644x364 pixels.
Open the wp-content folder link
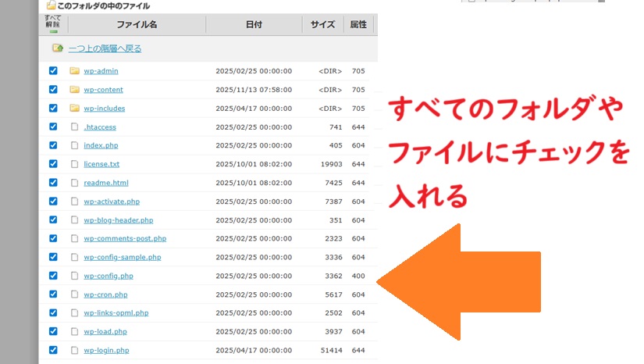click(x=104, y=90)
